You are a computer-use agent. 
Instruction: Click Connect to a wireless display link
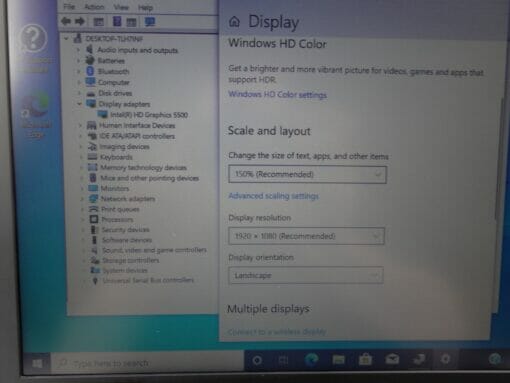click(x=277, y=332)
